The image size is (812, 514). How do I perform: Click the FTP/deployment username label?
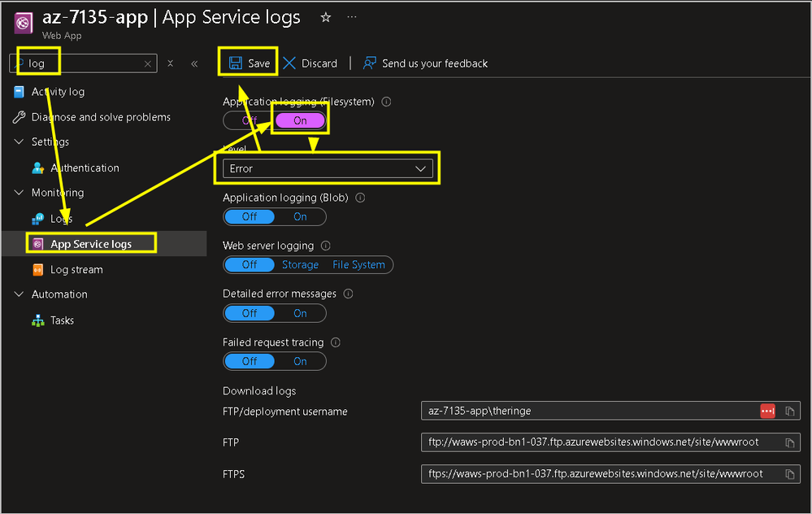[x=284, y=412]
